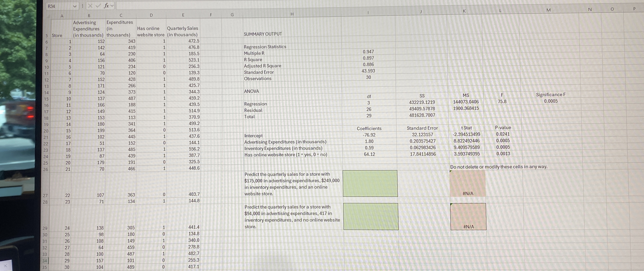Select the Intercept coefficient value -76.92
This screenshot has height=271, width=644.
[369, 135]
